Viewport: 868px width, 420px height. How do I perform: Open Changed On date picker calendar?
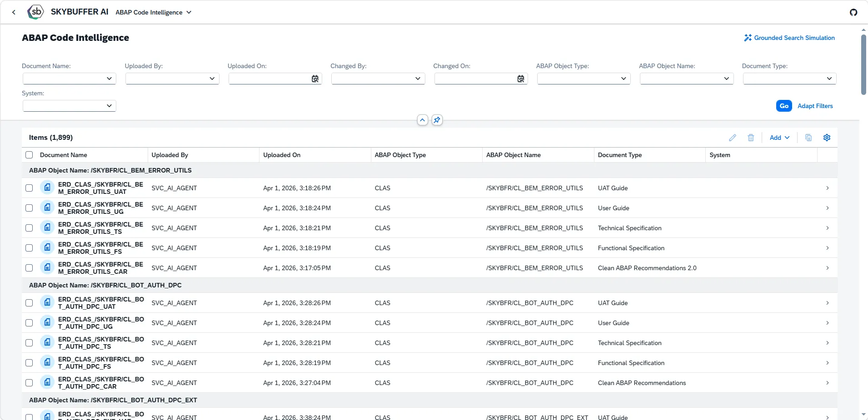[521, 79]
